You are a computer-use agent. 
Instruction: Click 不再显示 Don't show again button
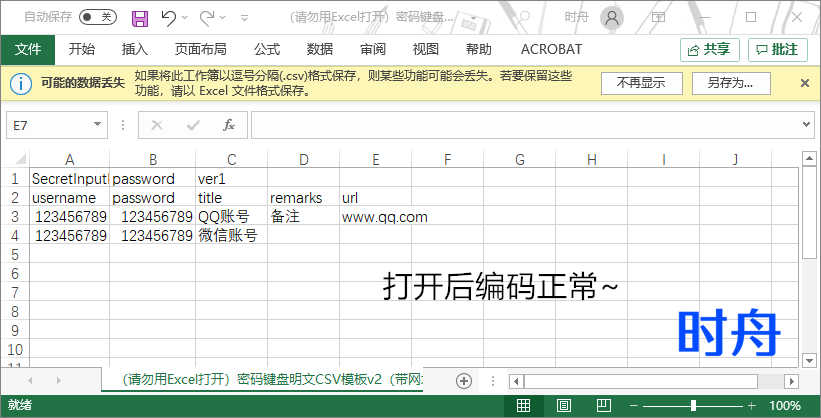coord(641,83)
